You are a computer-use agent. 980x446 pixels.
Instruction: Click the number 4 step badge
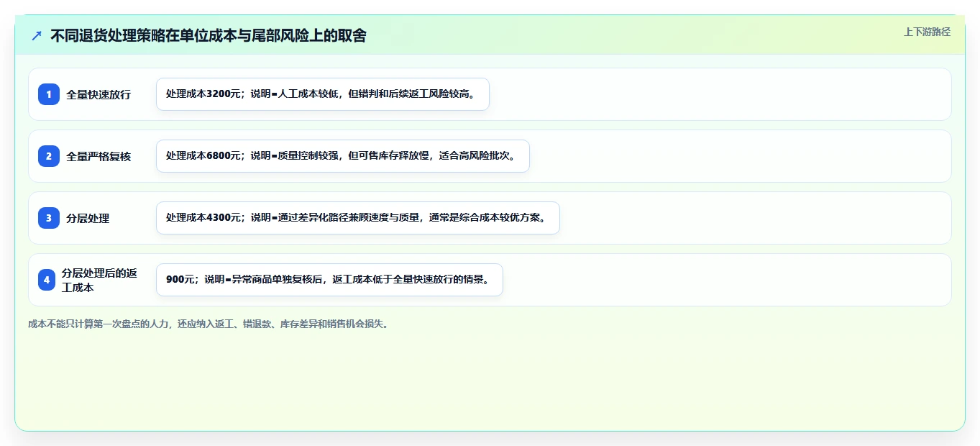tap(47, 280)
